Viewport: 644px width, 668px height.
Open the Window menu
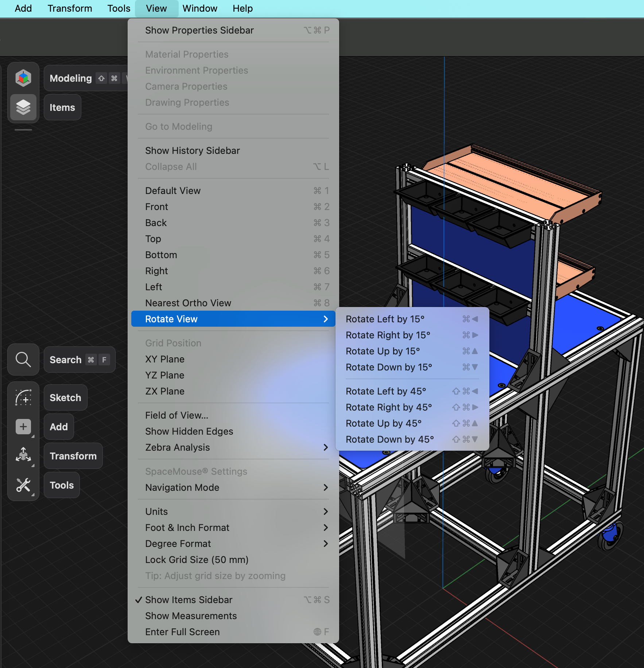tap(200, 8)
